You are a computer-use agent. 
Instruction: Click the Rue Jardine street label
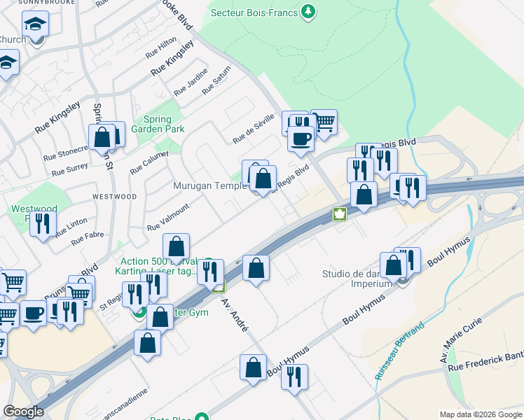191,82
